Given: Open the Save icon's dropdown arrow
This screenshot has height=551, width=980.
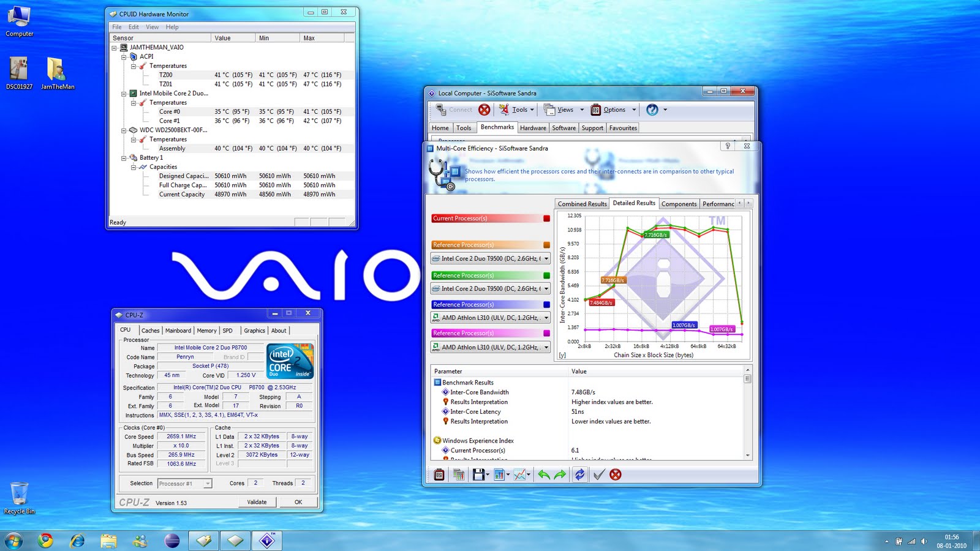Looking at the screenshot, I should tap(488, 475).
